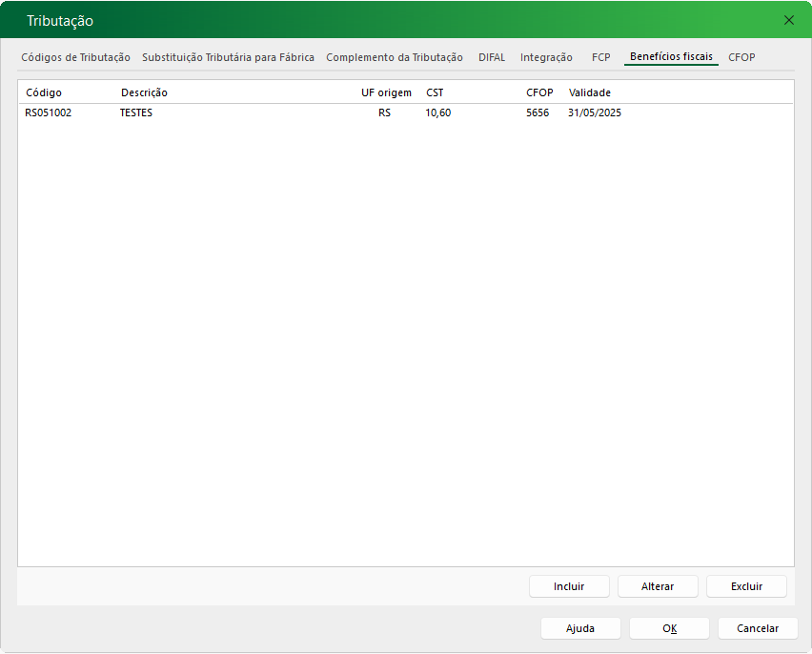Viewport: 812px width, 654px height.
Task: Confirm with the OK button
Action: coord(669,628)
